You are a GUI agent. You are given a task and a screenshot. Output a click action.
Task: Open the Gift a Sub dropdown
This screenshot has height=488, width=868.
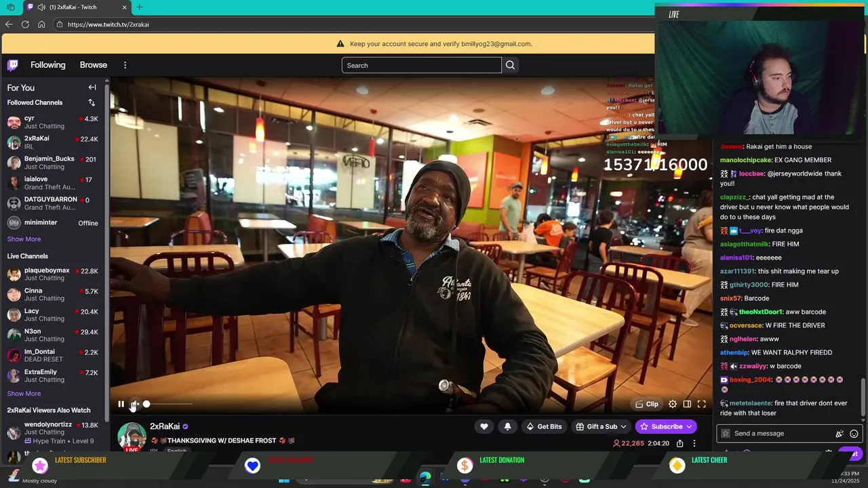601,426
